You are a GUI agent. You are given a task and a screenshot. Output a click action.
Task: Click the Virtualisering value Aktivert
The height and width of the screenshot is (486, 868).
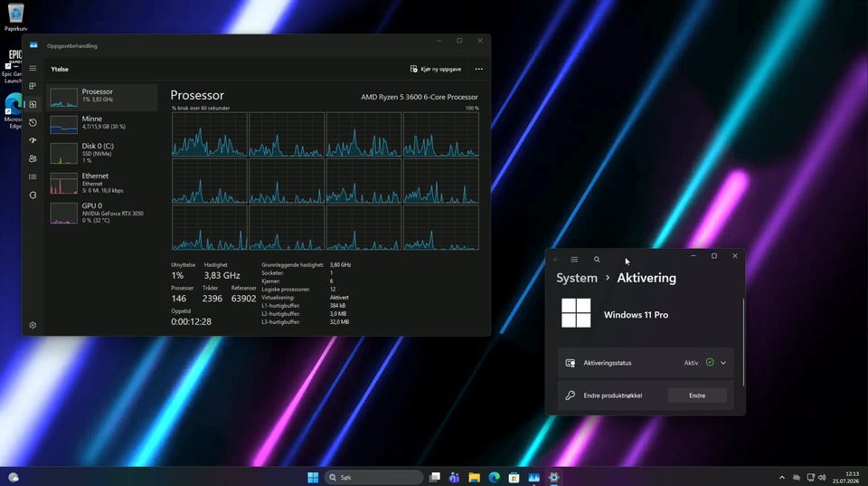click(x=339, y=298)
